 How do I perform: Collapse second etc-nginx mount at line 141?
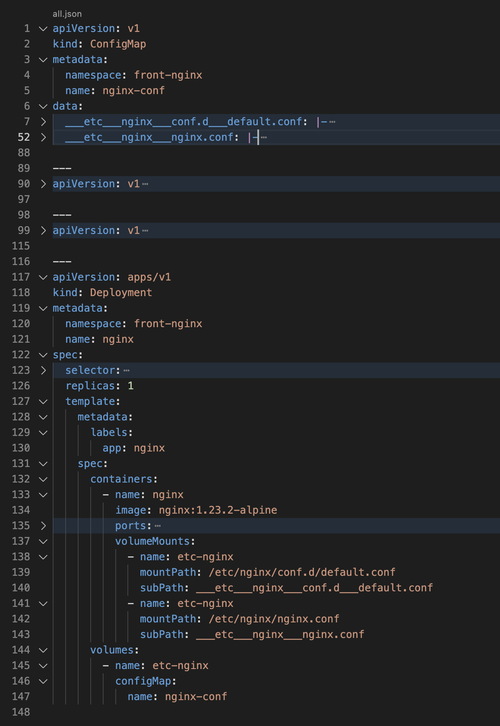43,604
